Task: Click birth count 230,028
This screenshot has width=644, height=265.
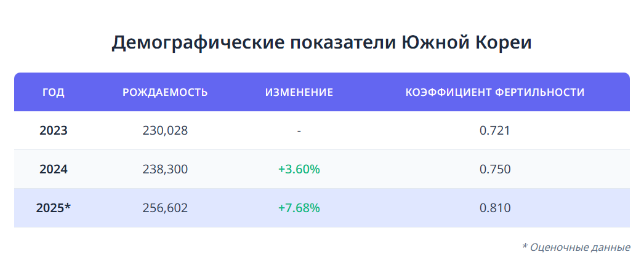Action: pyautogui.click(x=165, y=131)
